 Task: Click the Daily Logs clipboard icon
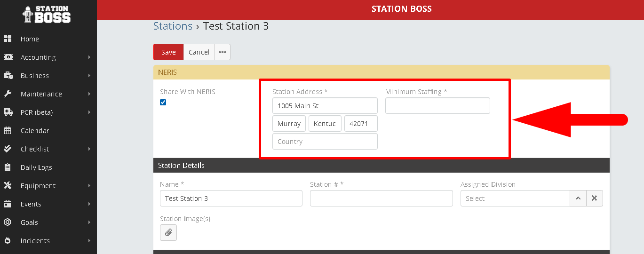[x=8, y=167]
